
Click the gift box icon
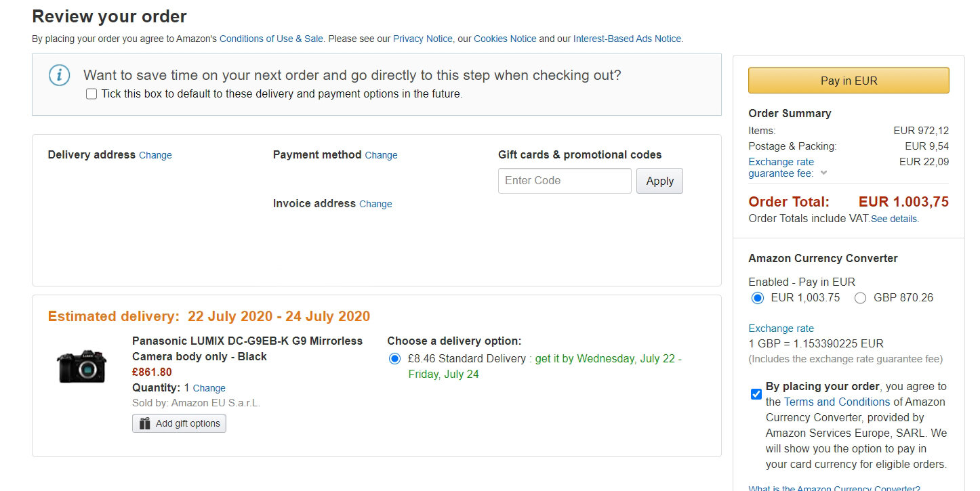click(x=144, y=424)
